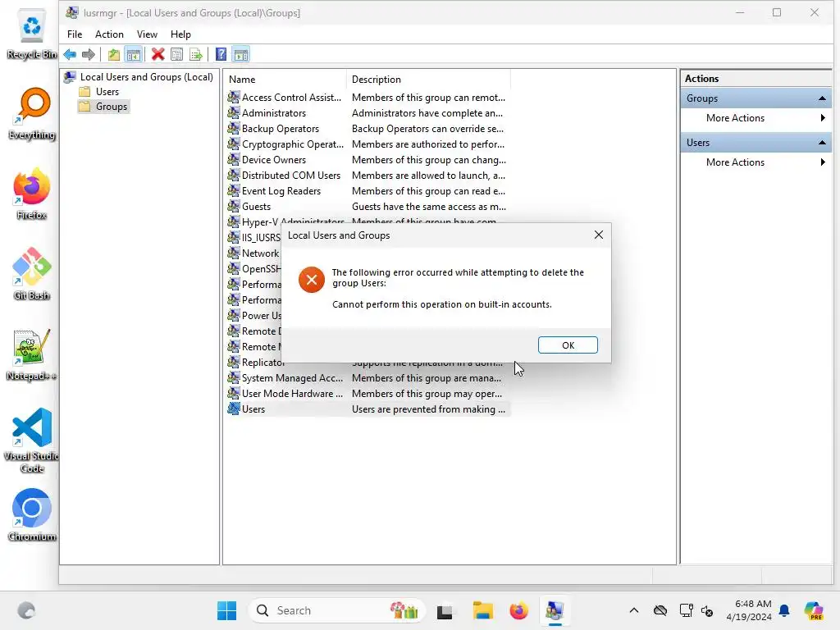
Task: Select the System Managed Acc... group
Action: pyautogui.click(x=368, y=378)
